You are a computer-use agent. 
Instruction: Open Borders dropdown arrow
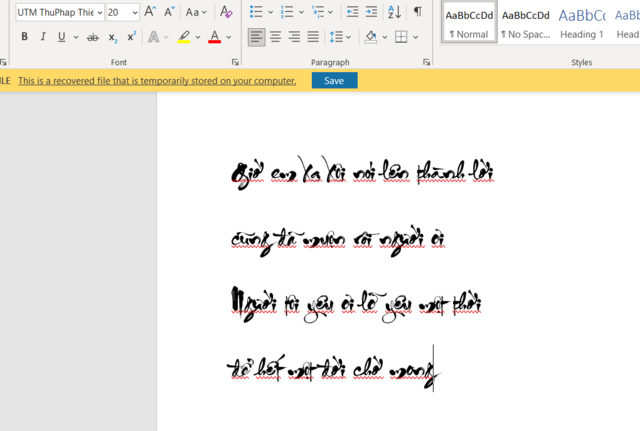(416, 37)
